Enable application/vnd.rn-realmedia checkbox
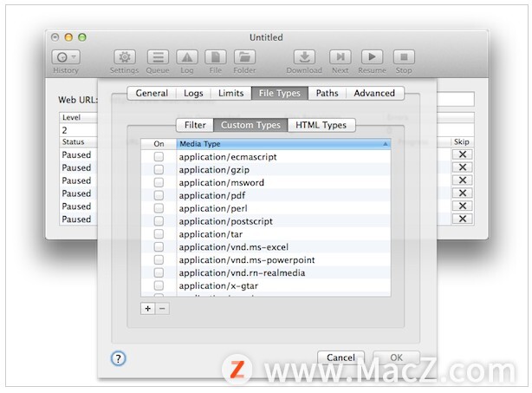The width and height of the screenshot is (532, 393). pos(159,272)
